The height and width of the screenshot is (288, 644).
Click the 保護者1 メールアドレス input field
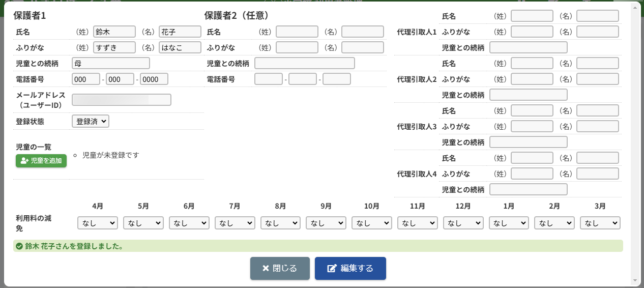(122, 100)
